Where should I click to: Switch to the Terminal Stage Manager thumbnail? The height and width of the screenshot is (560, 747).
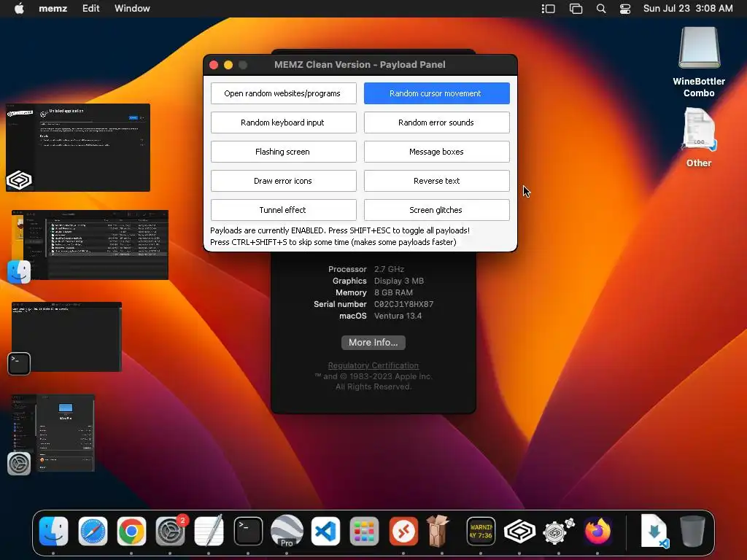point(66,336)
